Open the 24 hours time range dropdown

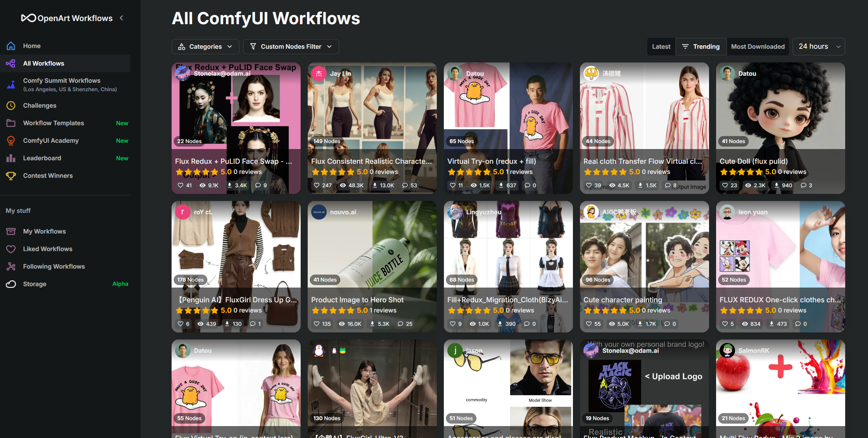pyautogui.click(x=819, y=47)
